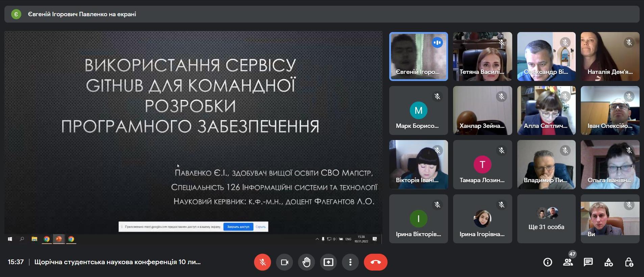644x277 pixels.
Task: Open the chat with everyone panel
Action: (588, 262)
